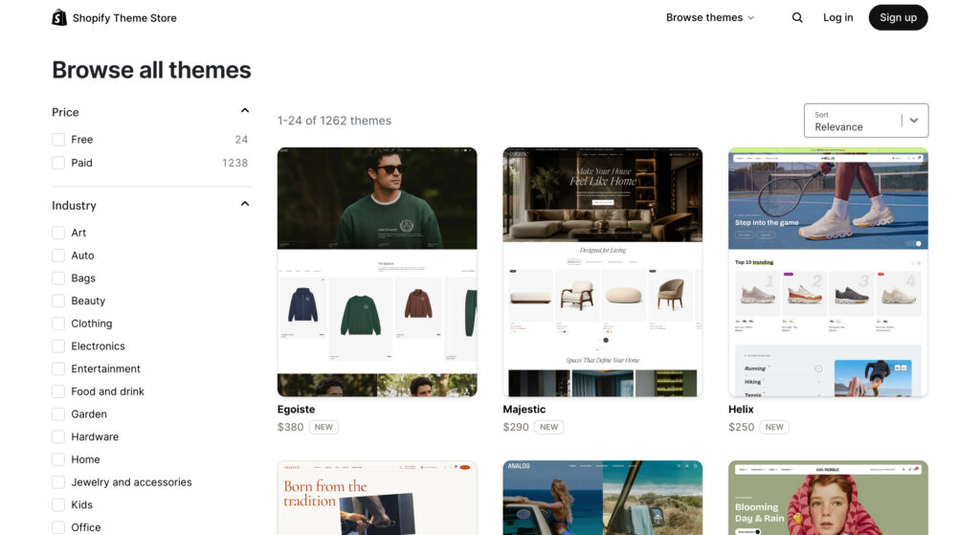Tick Jewelry and accessories checkbox
This screenshot has width=980, height=535.
tap(58, 481)
